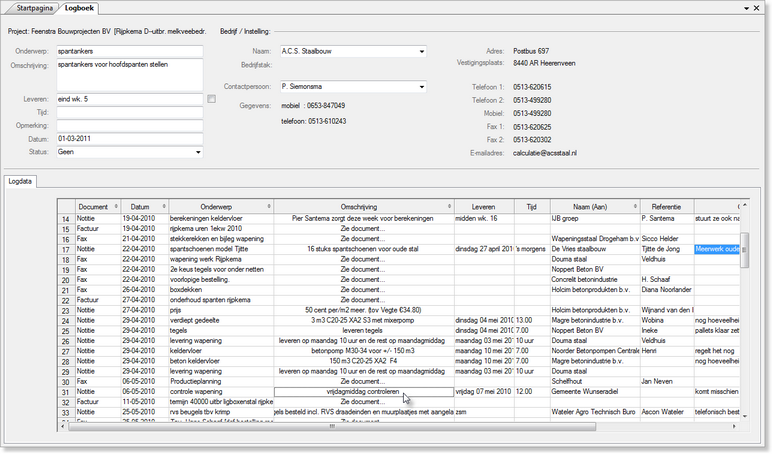Viewport: 772px width, 454px height.
Task: Click cell 'betonpomp M30-34 voor +/- 150 m3'
Action: pyautogui.click(x=363, y=351)
